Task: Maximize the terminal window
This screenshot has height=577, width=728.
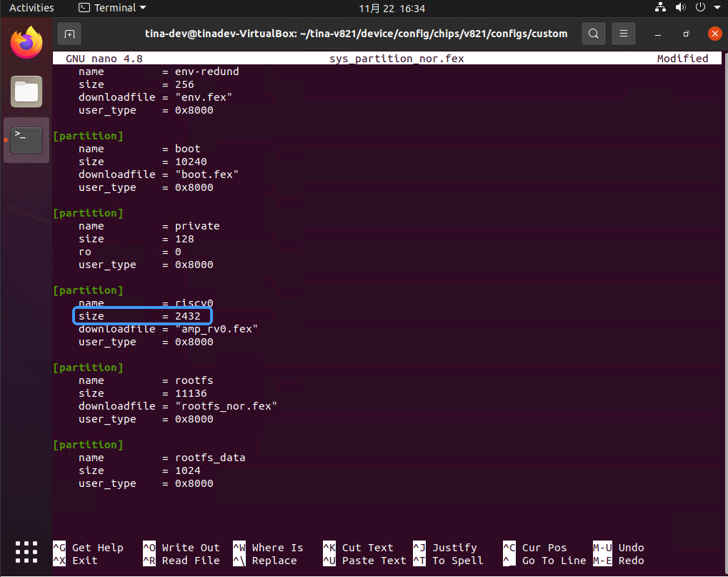Action: coord(687,34)
